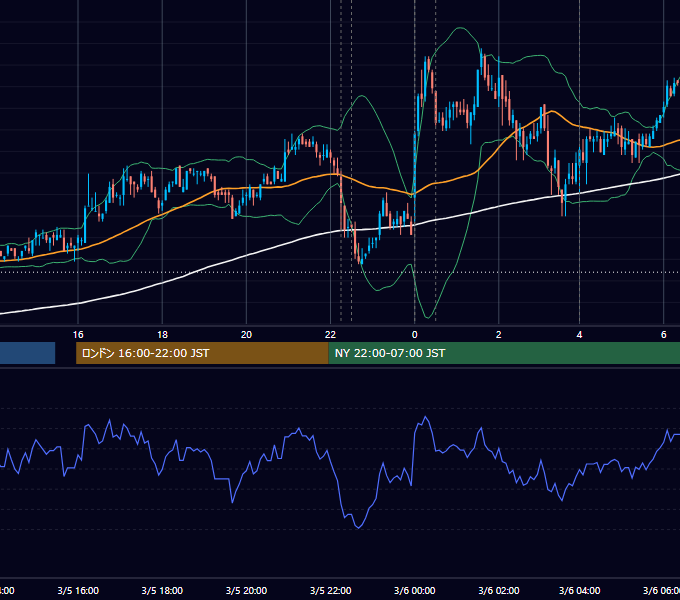Click the 3/5 16:00 date label

pyautogui.click(x=78, y=590)
